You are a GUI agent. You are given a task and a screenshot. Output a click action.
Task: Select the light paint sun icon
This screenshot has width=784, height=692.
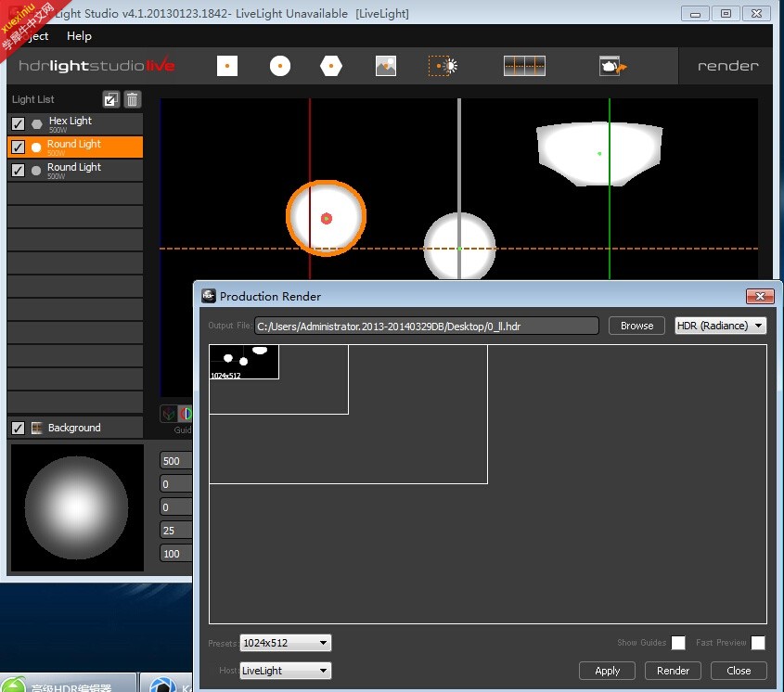(443, 66)
